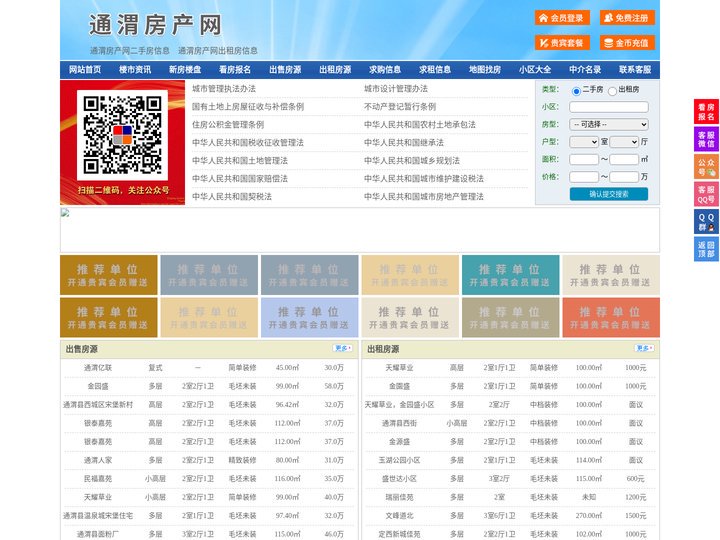Screen dimensions: 720x540
Task: Click 更多 in 出售房源 section
Action: [343, 348]
